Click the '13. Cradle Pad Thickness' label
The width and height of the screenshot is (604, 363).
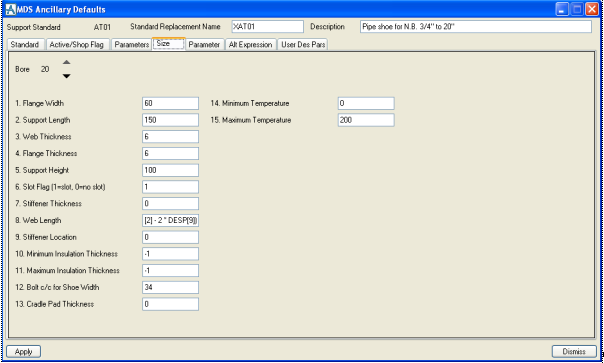coord(54,304)
